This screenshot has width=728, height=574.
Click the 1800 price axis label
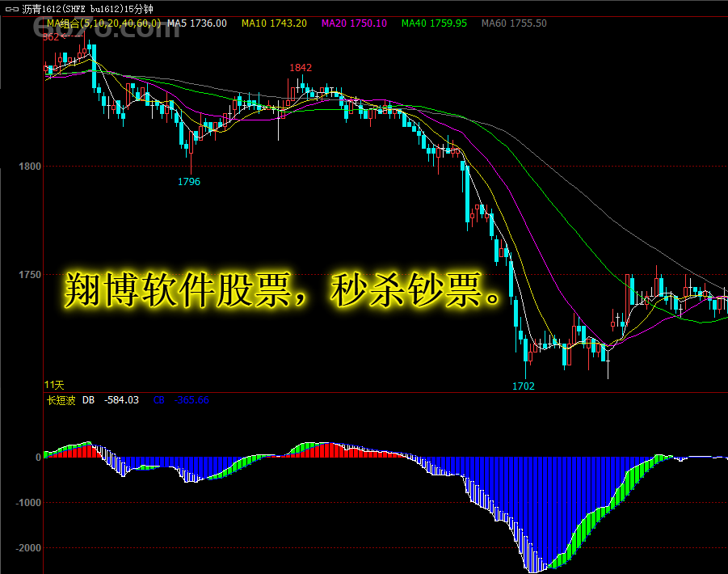30,167
